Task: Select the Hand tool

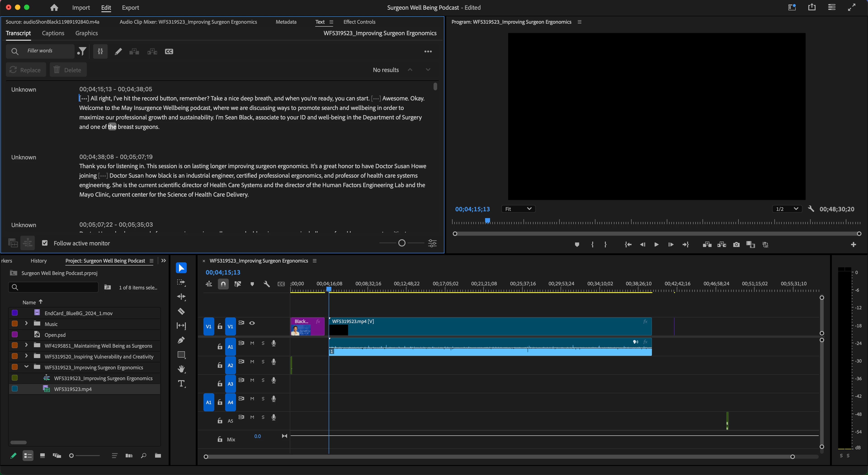Action: [x=181, y=369]
